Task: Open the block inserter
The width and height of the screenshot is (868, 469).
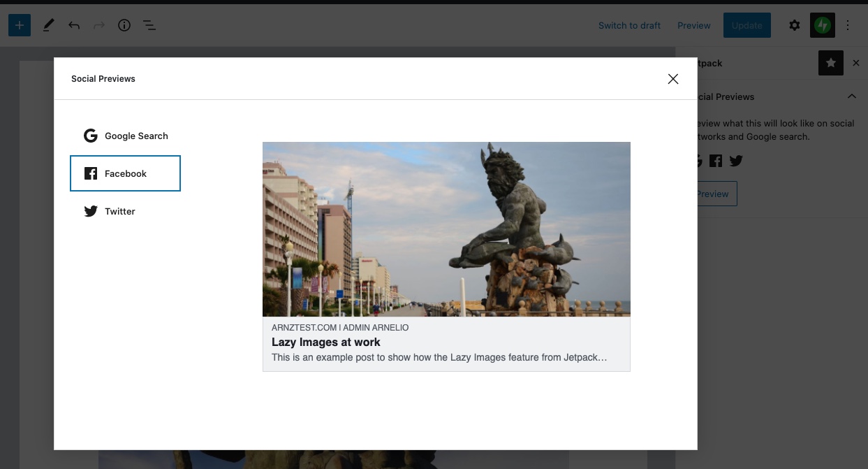Action: click(x=20, y=24)
